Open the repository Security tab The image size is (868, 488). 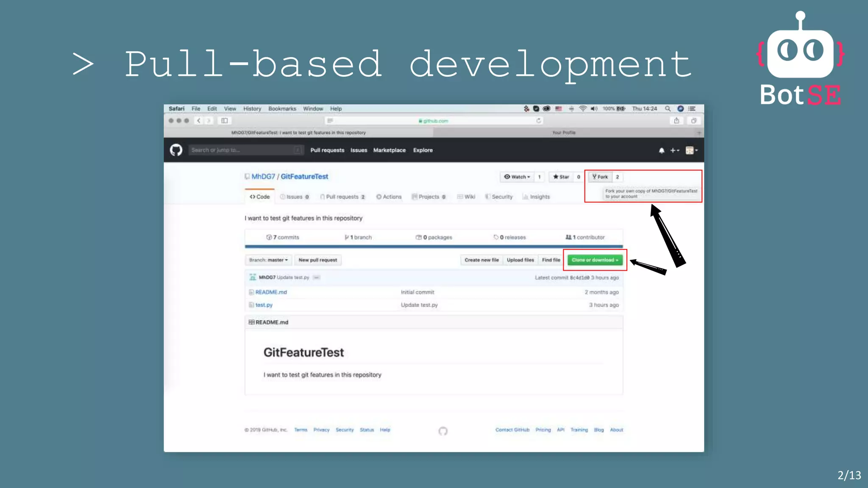point(499,197)
